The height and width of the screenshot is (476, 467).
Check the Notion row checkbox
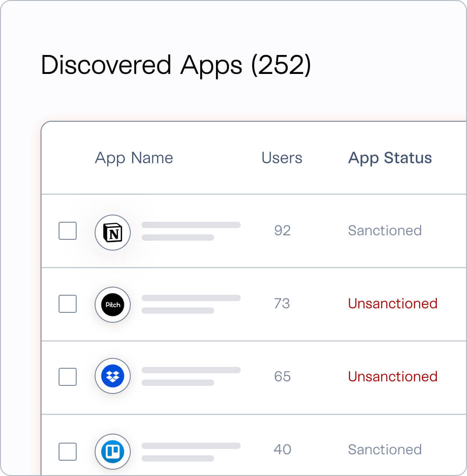68,231
